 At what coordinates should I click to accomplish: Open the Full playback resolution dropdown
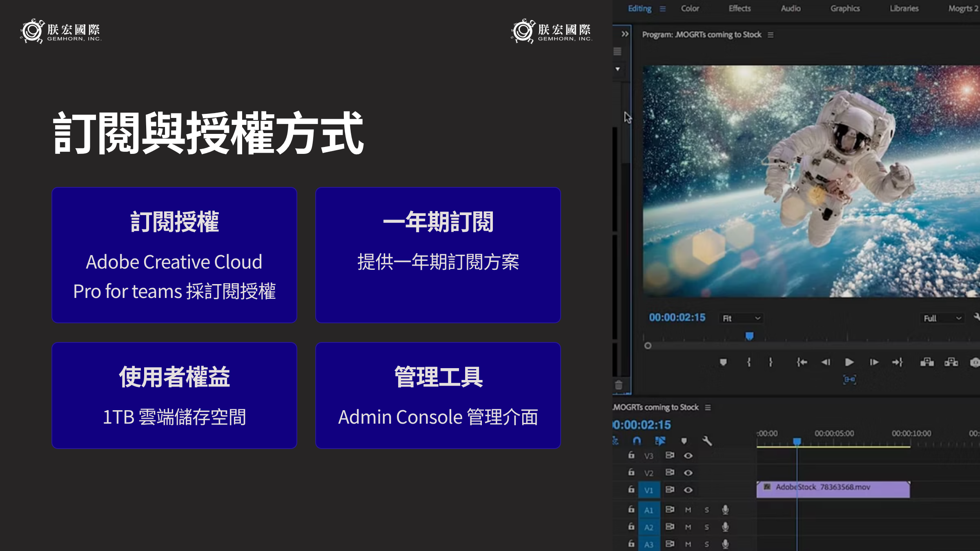(942, 318)
